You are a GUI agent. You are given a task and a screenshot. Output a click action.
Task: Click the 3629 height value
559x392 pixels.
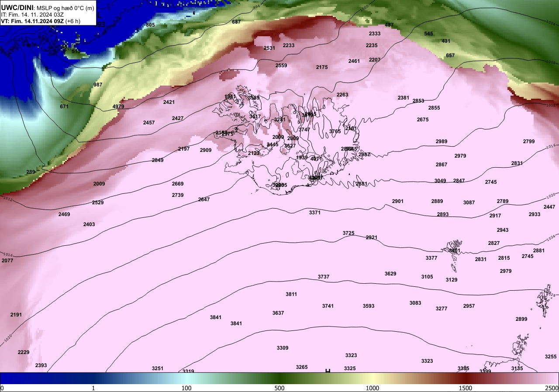click(390, 274)
